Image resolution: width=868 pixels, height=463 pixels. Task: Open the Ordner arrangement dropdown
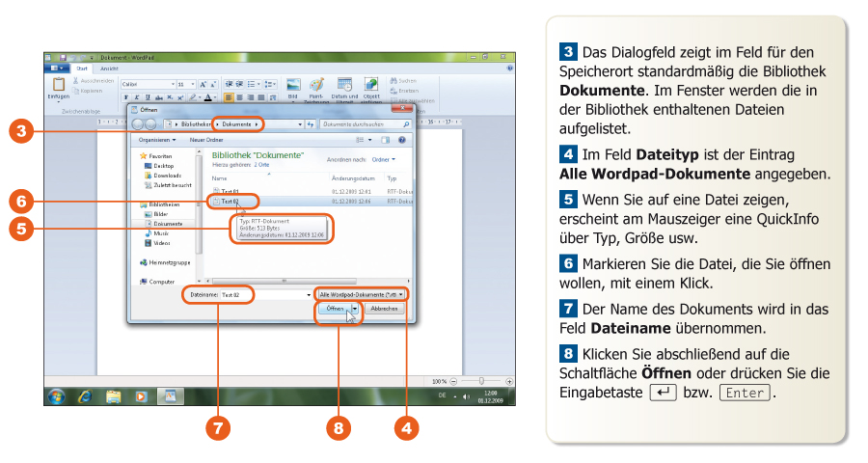click(x=383, y=159)
